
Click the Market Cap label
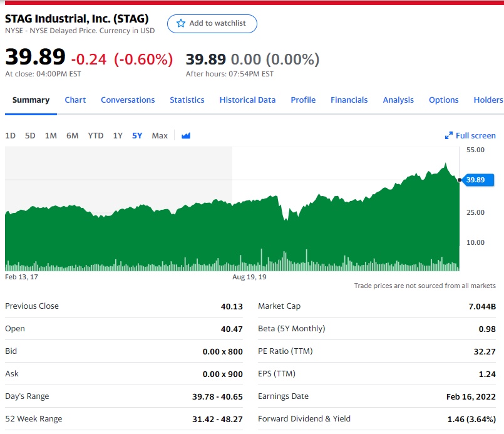[x=279, y=306]
